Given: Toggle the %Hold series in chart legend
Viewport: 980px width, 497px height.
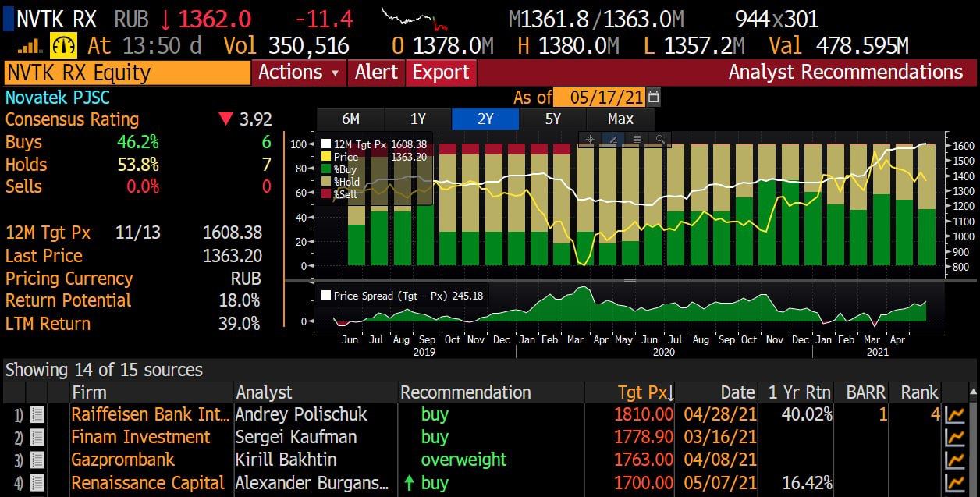Looking at the screenshot, I should tap(327, 182).
